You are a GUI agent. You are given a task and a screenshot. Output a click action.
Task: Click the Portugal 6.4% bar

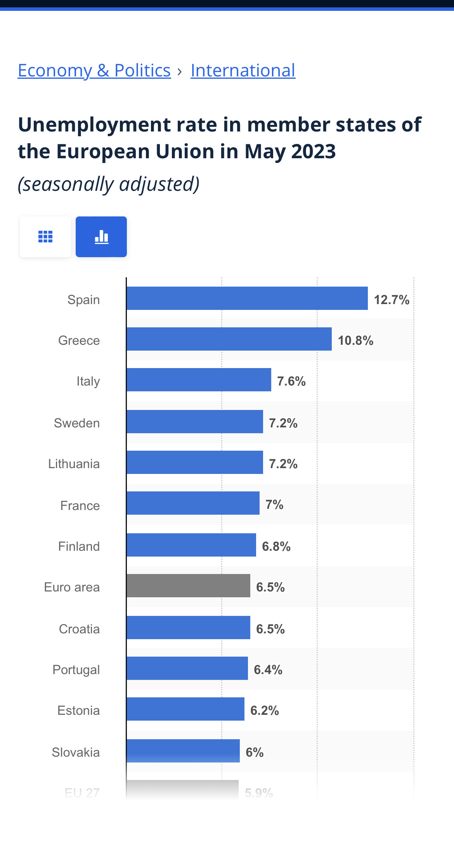tap(187, 668)
